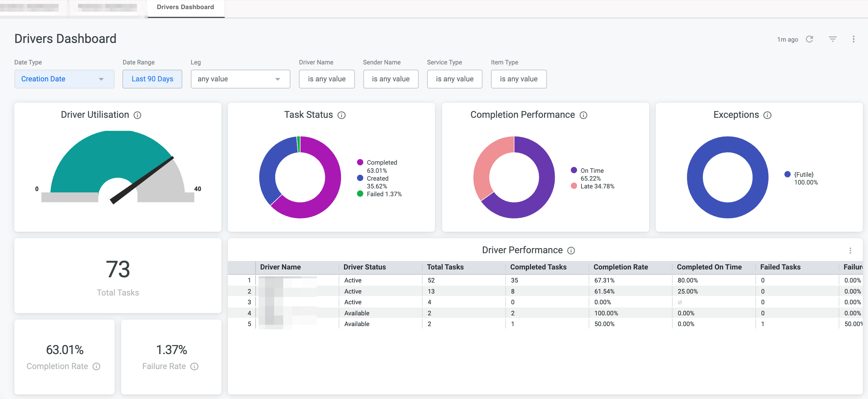Image resolution: width=868 pixels, height=399 pixels.
Task: Click the 73 Total Tasks value
Action: tap(118, 269)
